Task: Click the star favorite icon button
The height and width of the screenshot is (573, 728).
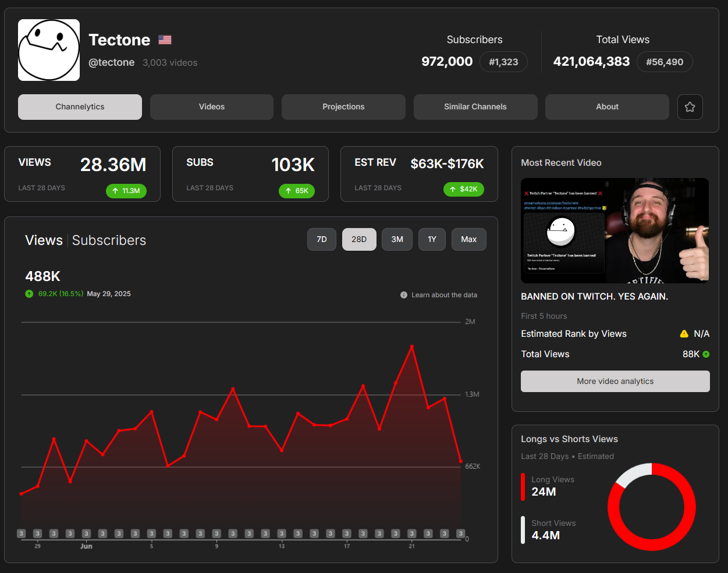Action: 690,107
